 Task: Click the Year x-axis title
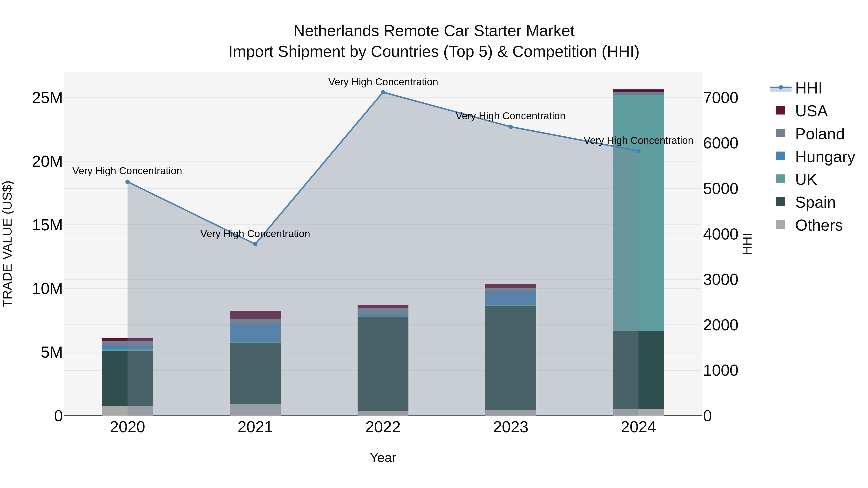(x=383, y=458)
